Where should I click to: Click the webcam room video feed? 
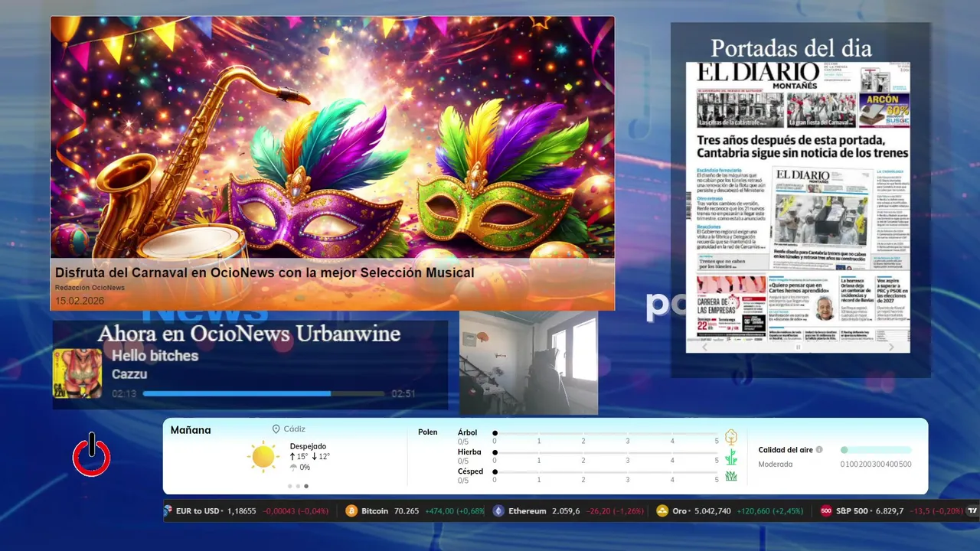point(528,363)
